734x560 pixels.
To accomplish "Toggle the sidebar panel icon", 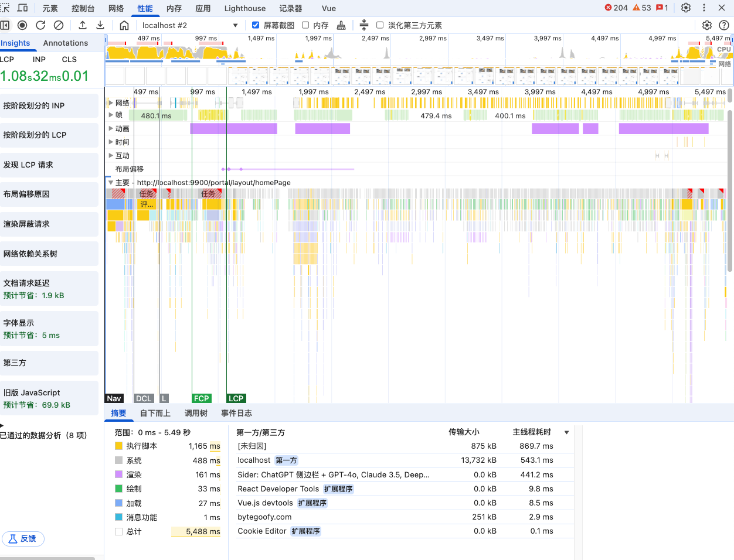I will click(x=5, y=25).
